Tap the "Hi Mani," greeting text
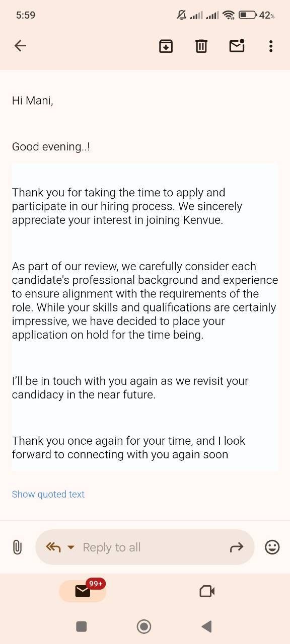The image size is (290, 644). pyautogui.click(x=33, y=101)
